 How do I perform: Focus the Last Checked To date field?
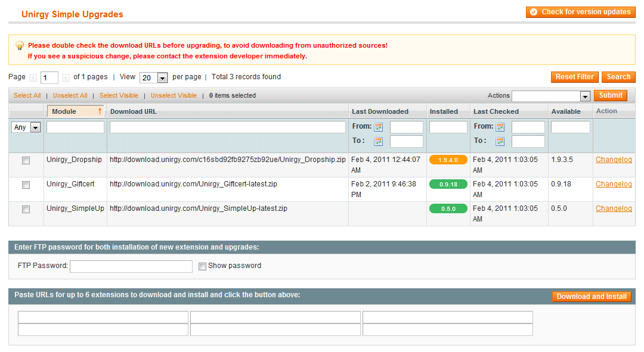[528, 142]
